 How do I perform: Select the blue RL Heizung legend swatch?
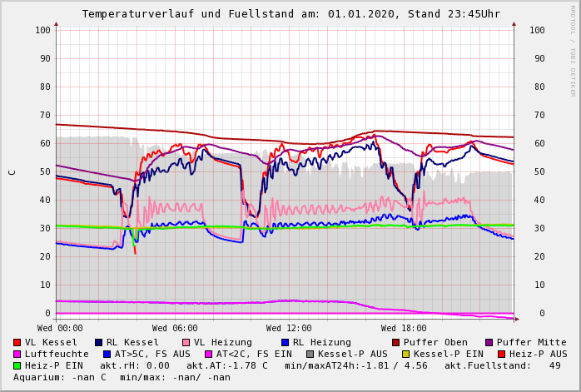click(286, 342)
